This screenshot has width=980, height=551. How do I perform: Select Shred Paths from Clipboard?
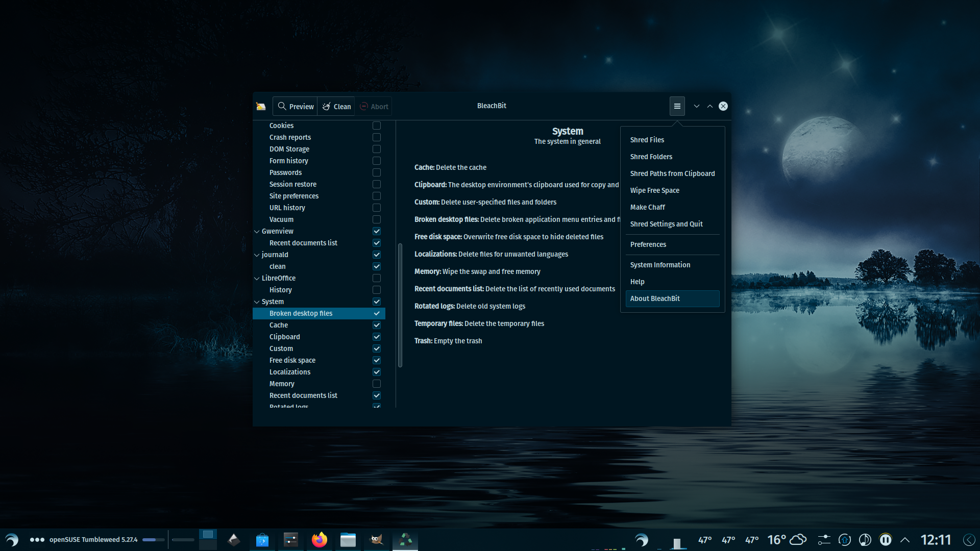pos(672,173)
